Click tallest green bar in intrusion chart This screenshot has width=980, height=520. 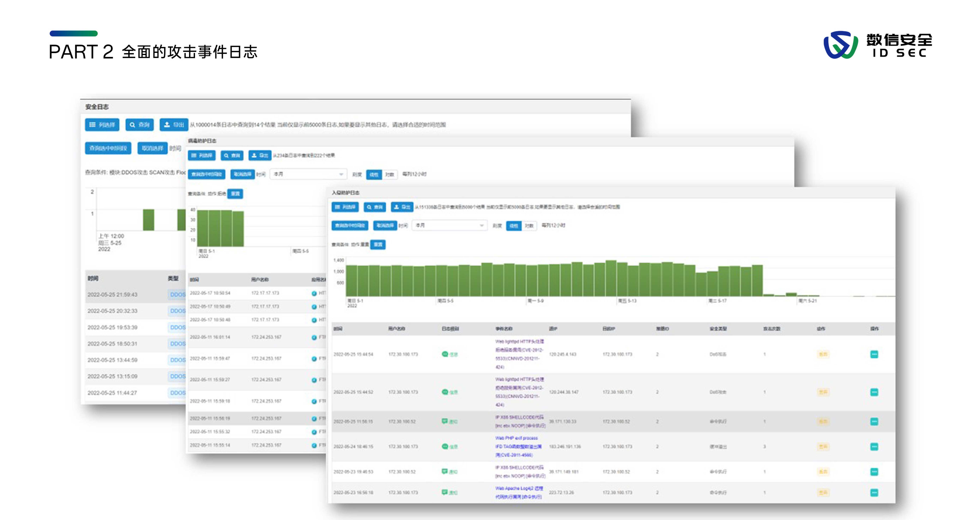[x=611, y=278]
